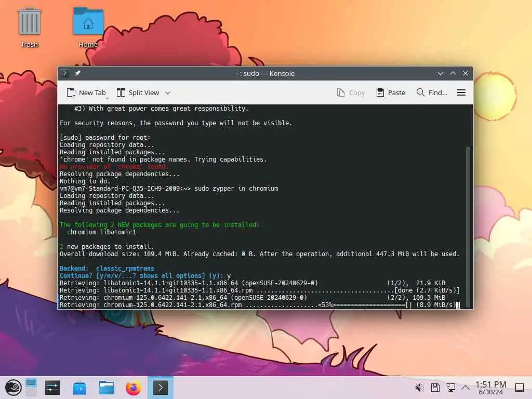Click the muted audio volume tray icon
Viewport: 532px width, 399px height.
click(x=420, y=388)
